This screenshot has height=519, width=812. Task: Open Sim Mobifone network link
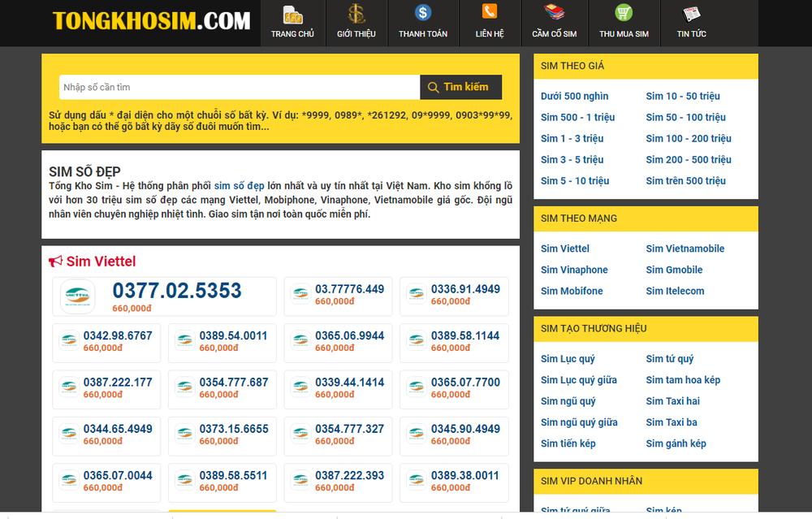point(572,291)
